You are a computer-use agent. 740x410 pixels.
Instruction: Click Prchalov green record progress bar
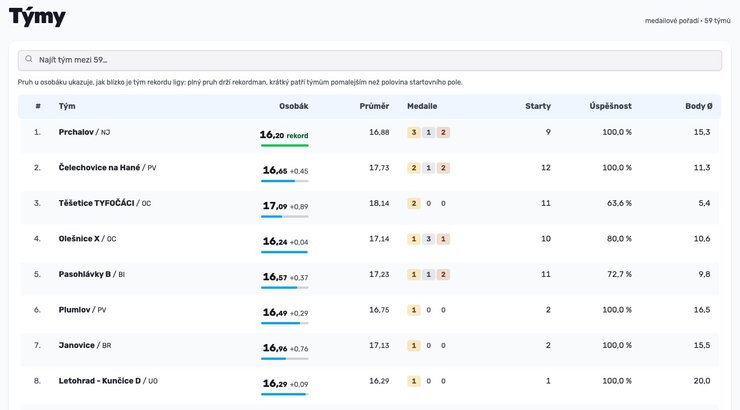(285, 145)
